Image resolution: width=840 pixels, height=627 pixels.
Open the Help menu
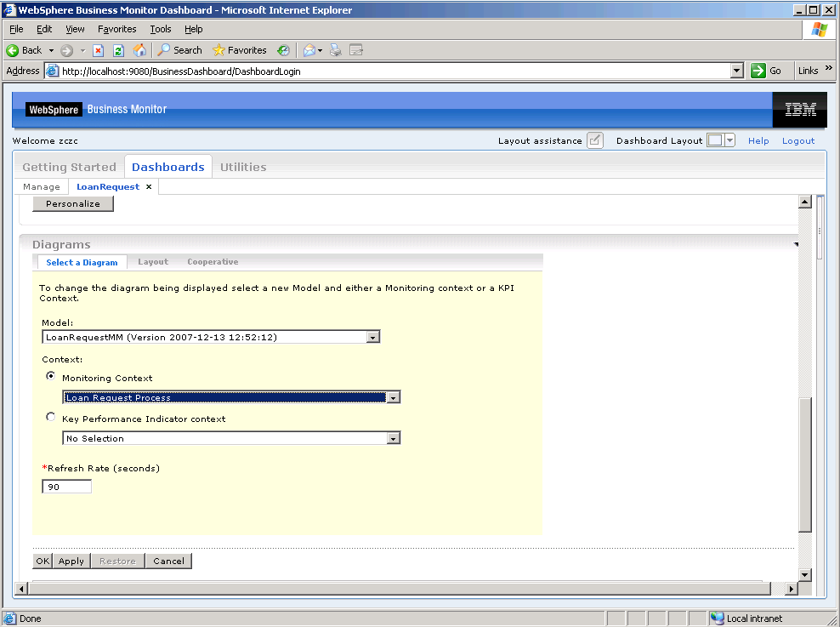coord(193,29)
